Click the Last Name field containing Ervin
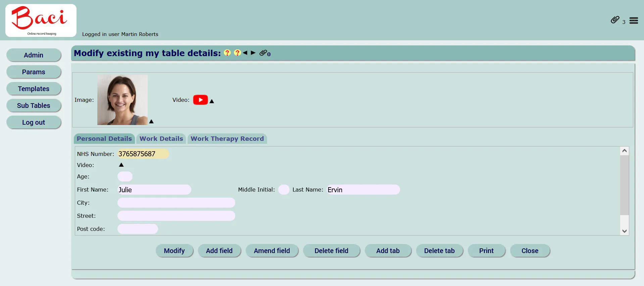Screen dimensions: 644x286 (x=363, y=190)
